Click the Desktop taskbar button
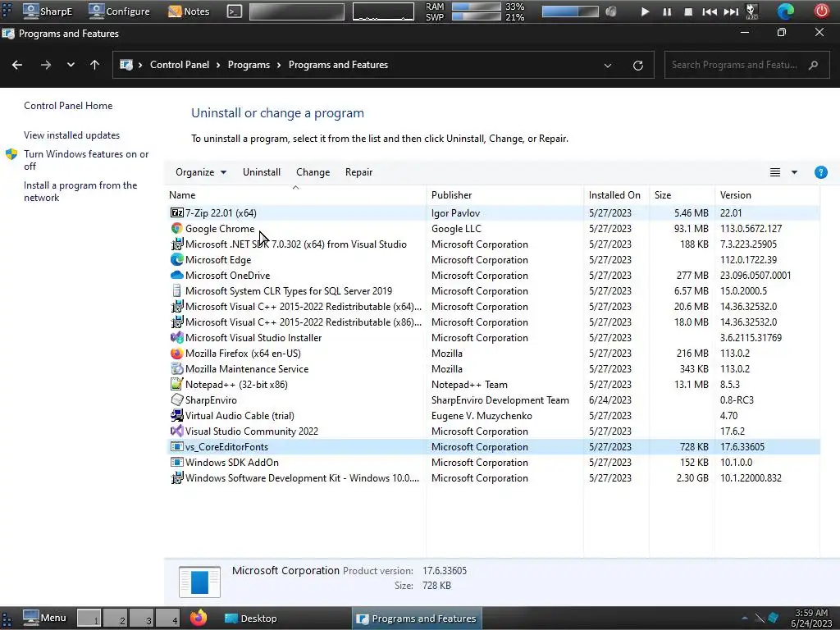This screenshot has width=840, height=630. (x=251, y=618)
